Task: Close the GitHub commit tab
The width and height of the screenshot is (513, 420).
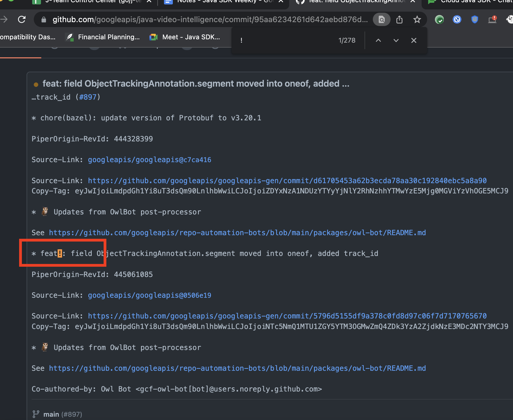Action: (x=413, y=1)
